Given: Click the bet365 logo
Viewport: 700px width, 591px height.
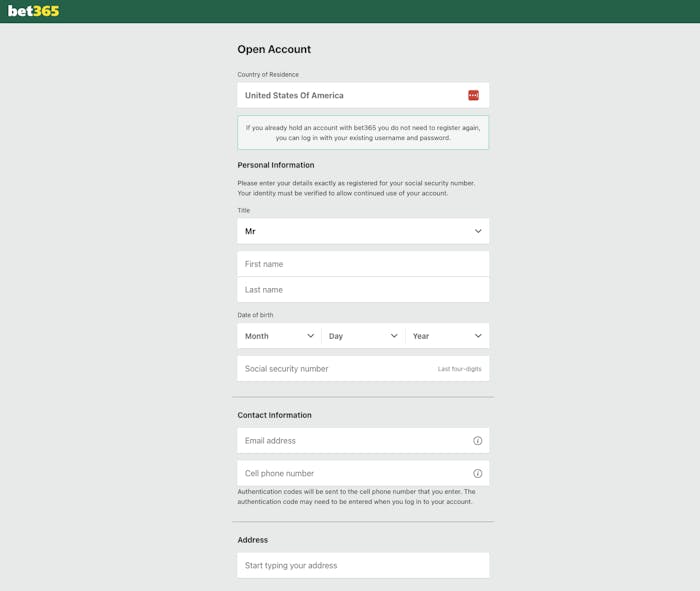Looking at the screenshot, I should [33, 11].
